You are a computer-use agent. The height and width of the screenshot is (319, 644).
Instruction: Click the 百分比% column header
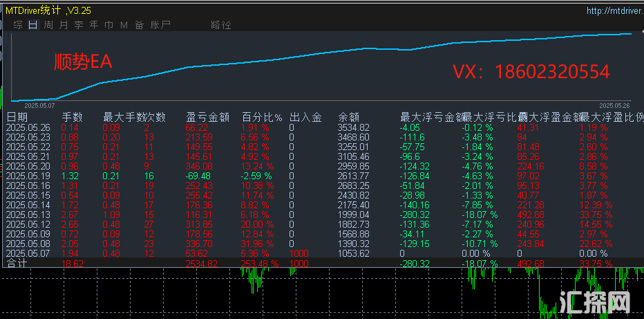[262, 118]
